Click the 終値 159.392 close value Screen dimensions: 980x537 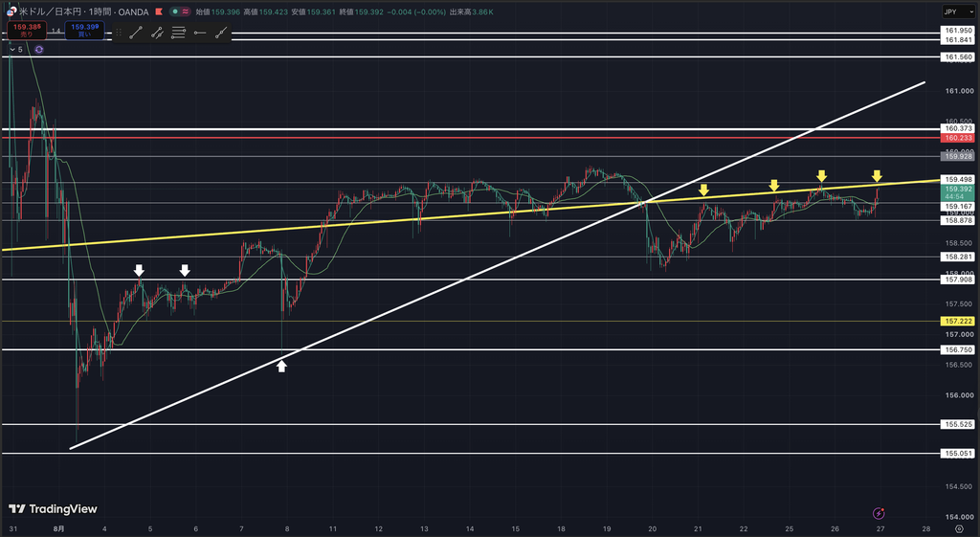pos(363,11)
